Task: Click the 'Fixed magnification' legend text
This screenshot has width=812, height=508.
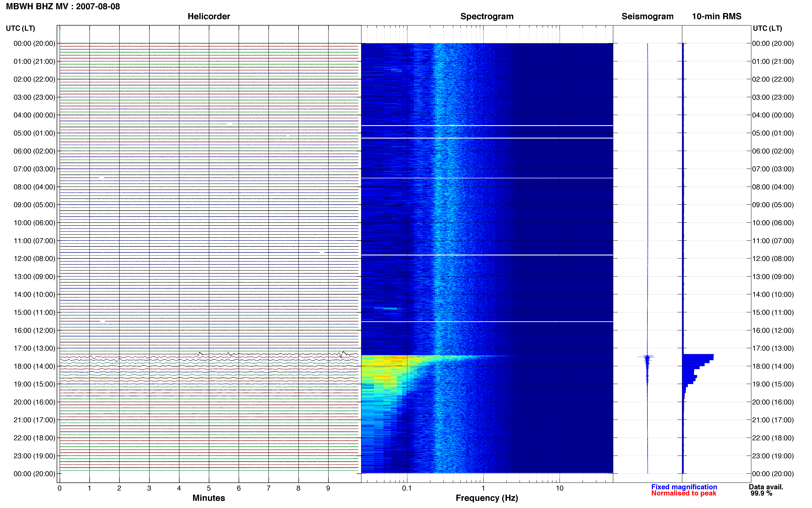Action: click(684, 487)
